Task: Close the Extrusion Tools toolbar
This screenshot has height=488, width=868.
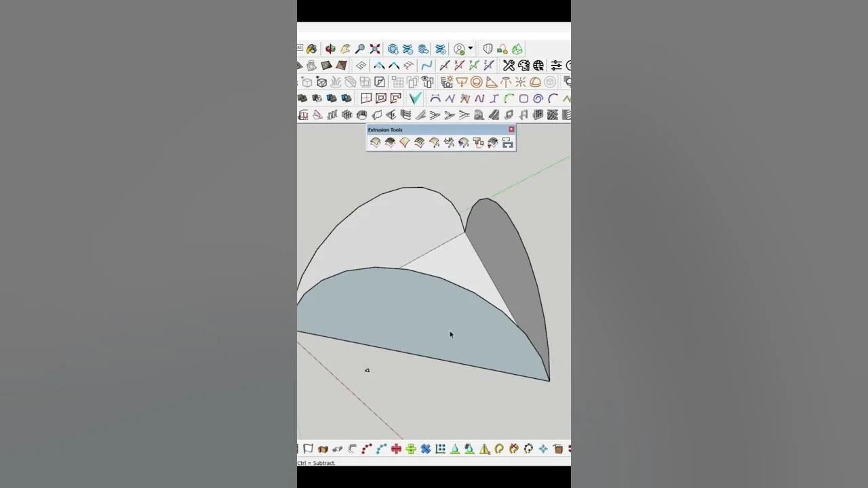Action: (x=511, y=129)
